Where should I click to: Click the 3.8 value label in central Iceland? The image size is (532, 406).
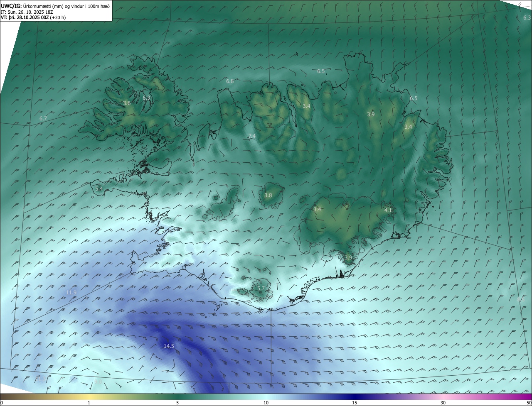coord(268,195)
